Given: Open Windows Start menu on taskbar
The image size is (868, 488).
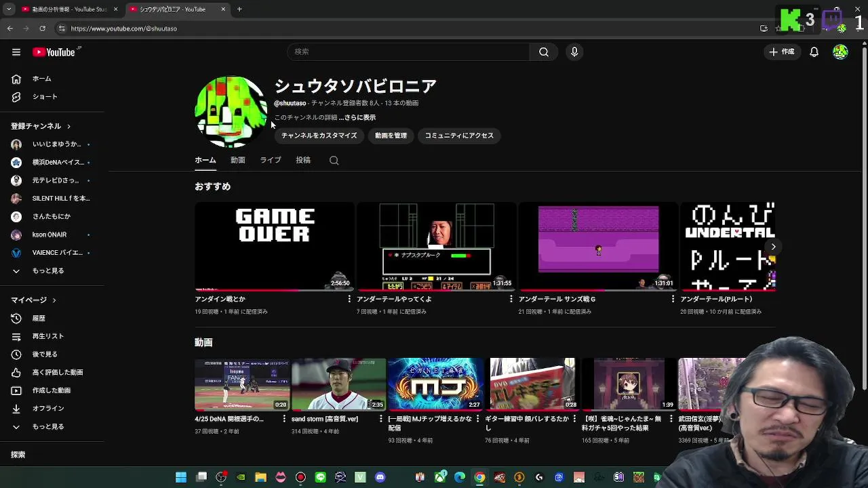Looking at the screenshot, I should [181, 477].
